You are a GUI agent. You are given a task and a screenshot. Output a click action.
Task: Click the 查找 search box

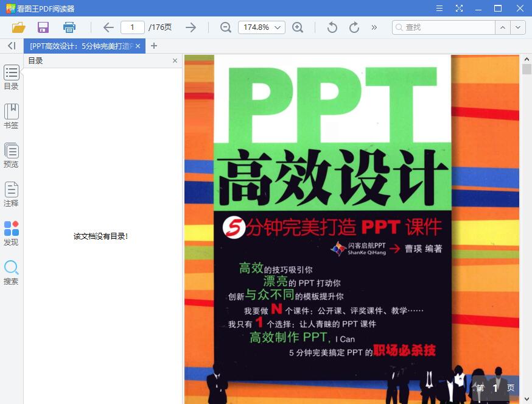pos(444,27)
